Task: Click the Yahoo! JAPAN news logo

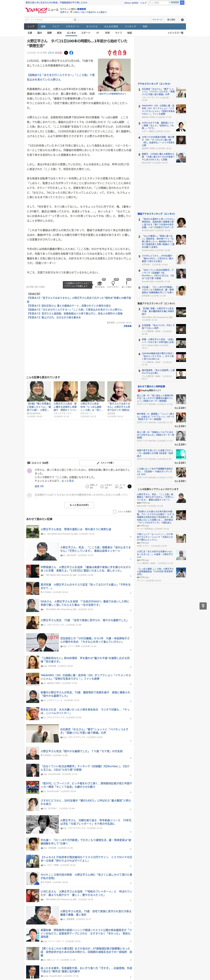Action: coord(42,11)
